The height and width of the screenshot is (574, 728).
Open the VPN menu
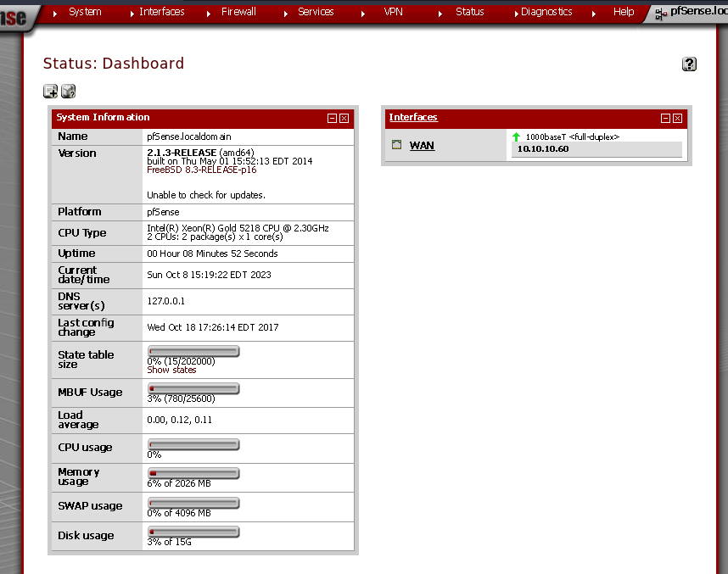click(393, 12)
